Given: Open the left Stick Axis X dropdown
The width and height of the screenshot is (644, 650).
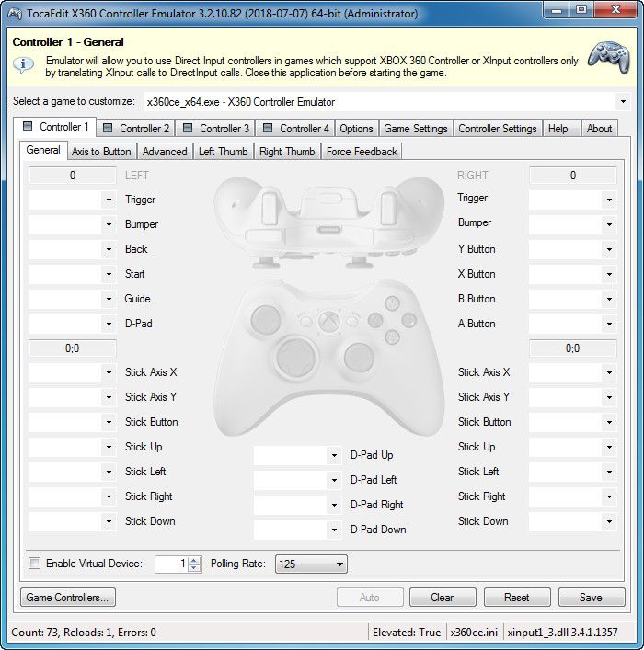Looking at the screenshot, I should point(109,372).
